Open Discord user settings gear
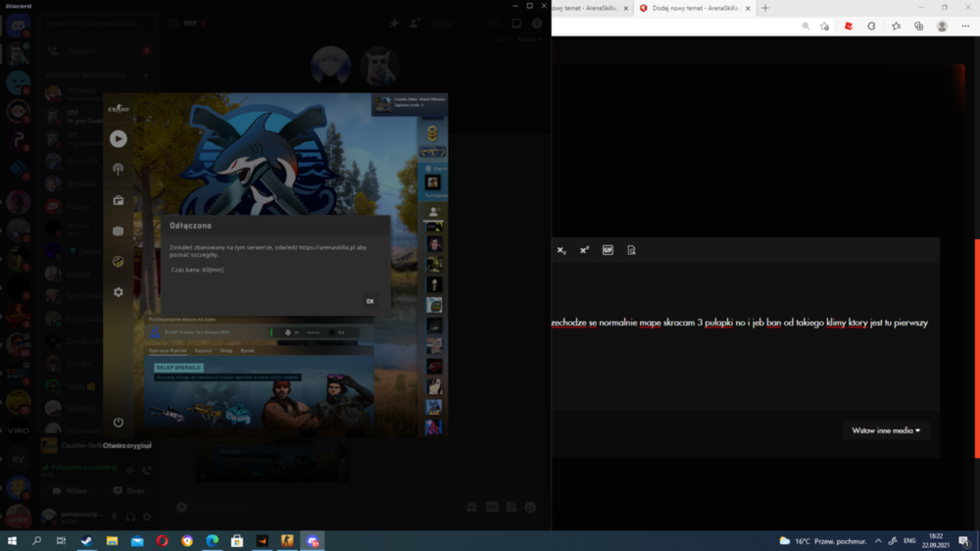Screen dimensions: 980x551 click(x=147, y=517)
